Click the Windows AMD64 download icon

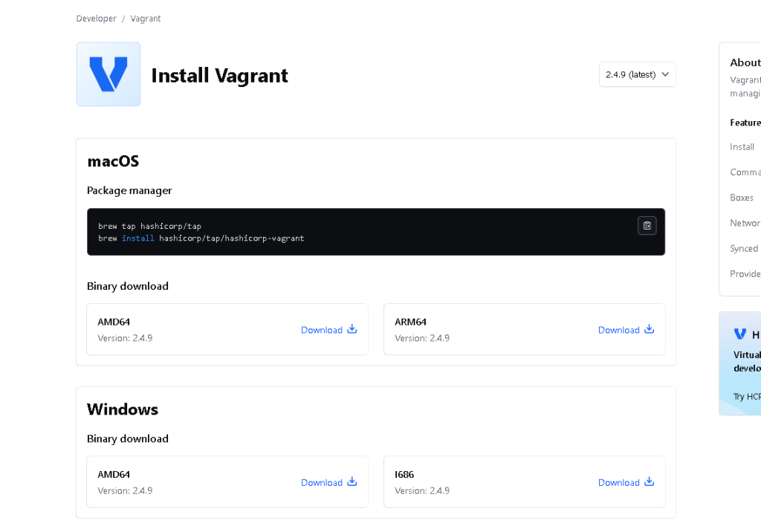coord(352,481)
